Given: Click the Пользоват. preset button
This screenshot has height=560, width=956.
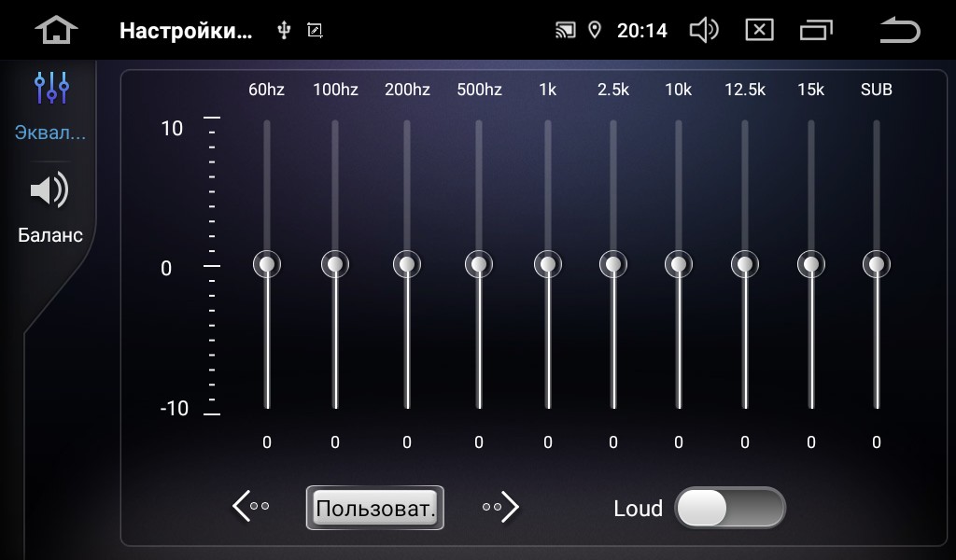Looking at the screenshot, I should [x=375, y=508].
